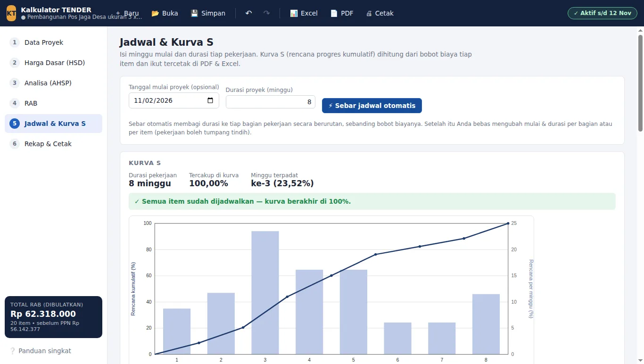Image resolution: width=644 pixels, height=364 pixels.
Task: Click the project name 'Pembangunan Pos Jaga Desa' subtitle
Action: tap(81, 17)
